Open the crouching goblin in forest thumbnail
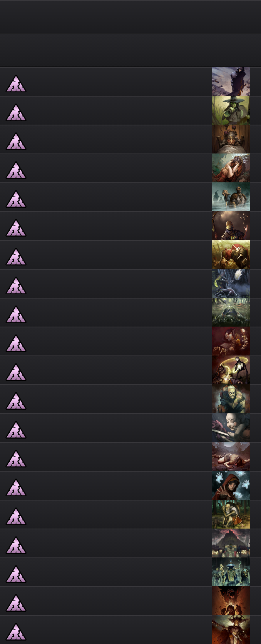 [x=231, y=514]
